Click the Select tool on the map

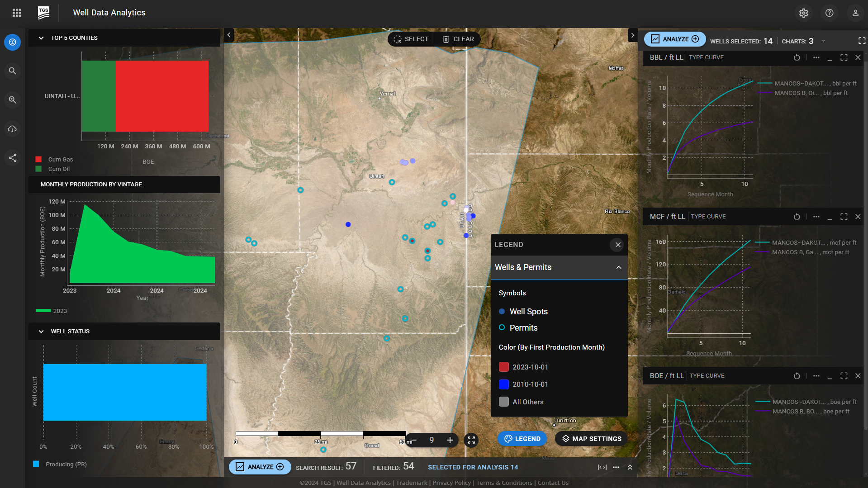411,39
